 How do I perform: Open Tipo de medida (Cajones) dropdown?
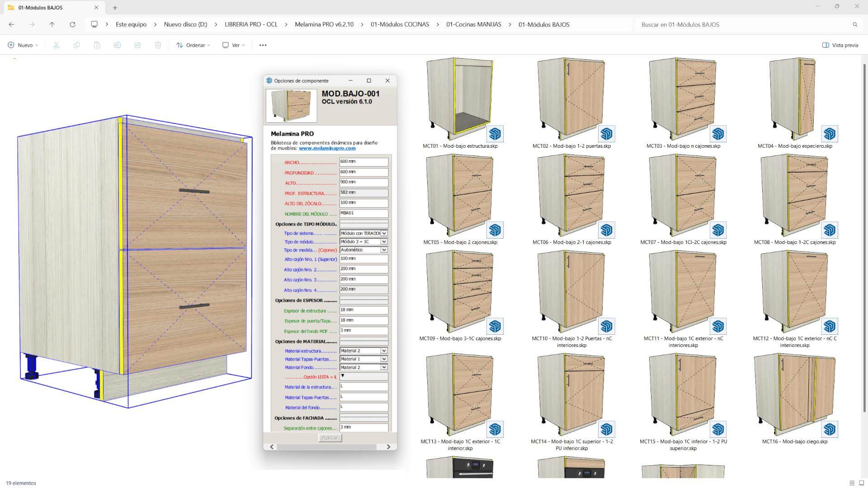click(x=363, y=250)
